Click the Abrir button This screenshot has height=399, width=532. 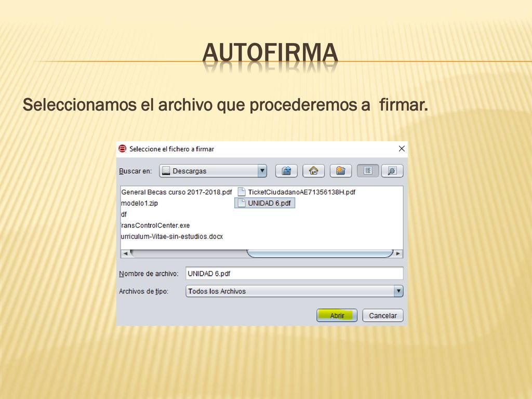pyautogui.click(x=337, y=315)
